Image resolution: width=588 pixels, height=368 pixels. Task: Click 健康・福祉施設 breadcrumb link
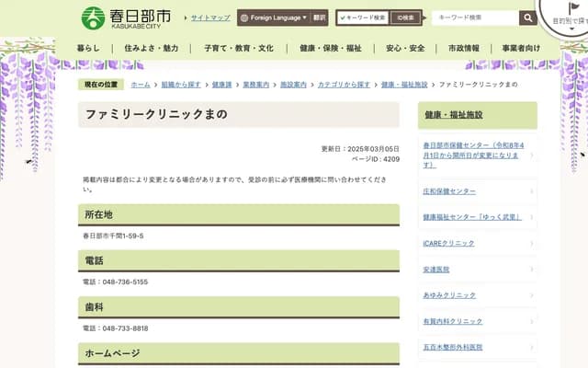[404, 85]
